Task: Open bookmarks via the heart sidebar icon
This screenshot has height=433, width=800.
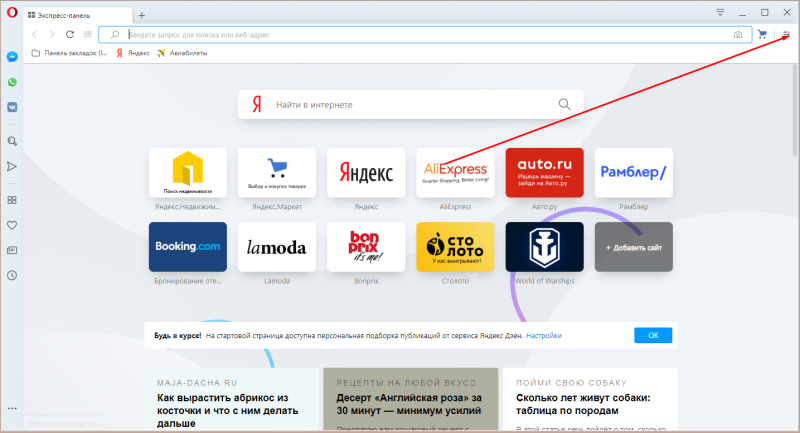Action: [12, 225]
